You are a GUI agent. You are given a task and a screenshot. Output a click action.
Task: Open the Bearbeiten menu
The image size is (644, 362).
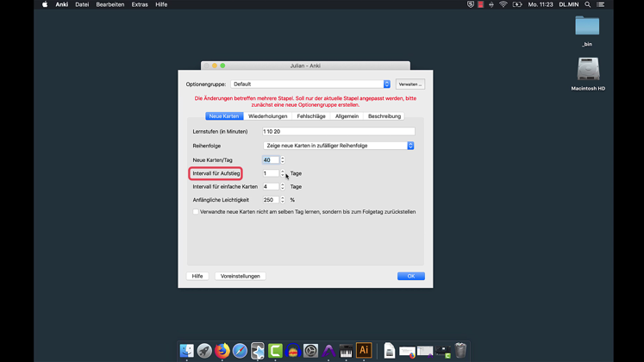point(110,4)
